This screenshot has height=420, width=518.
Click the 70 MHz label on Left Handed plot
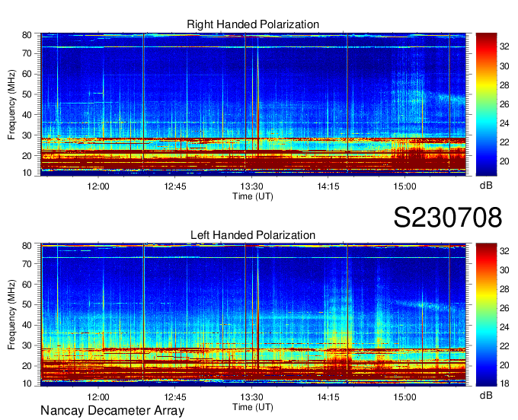[27, 264]
